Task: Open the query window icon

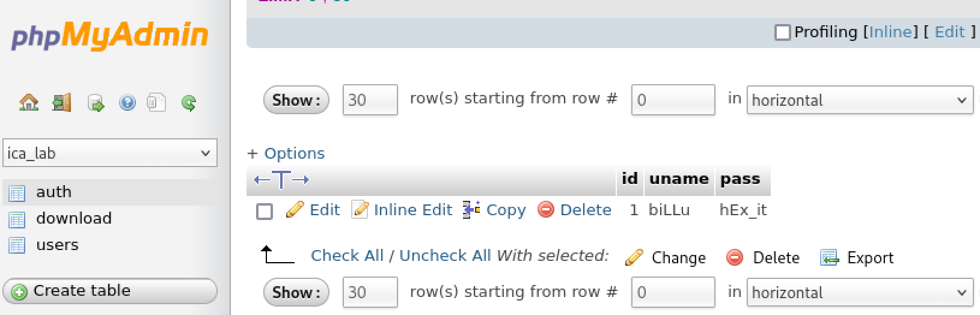Action: [96, 103]
